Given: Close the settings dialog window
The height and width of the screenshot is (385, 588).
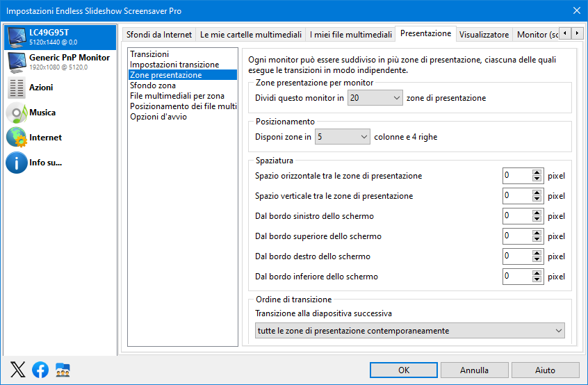Looking at the screenshot, I should [x=577, y=10].
